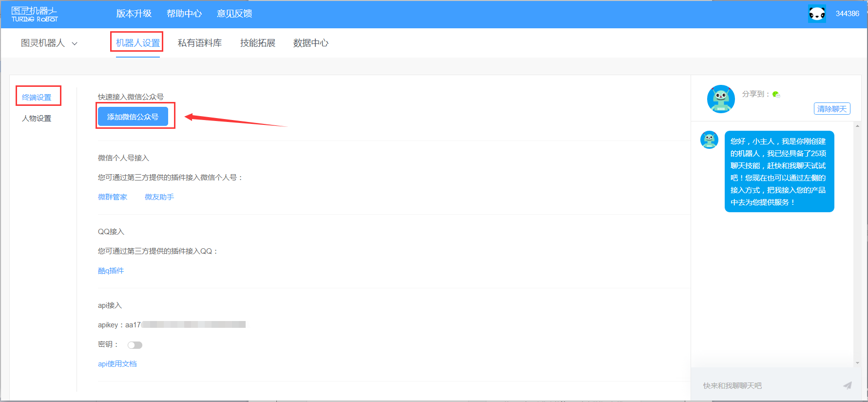Open the 私有语料库 tab
This screenshot has height=402, width=868.
199,43
